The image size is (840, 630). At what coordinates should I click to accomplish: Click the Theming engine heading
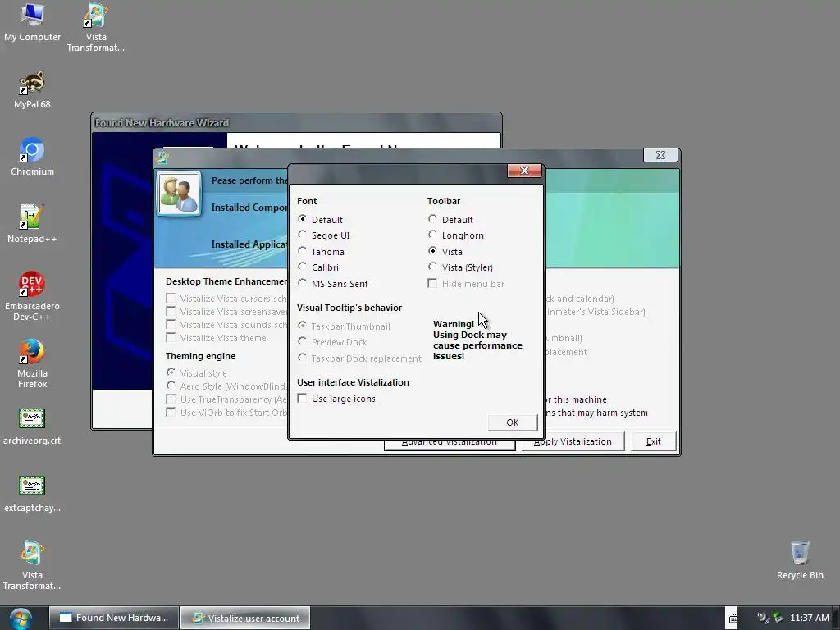[x=200, y=356]
